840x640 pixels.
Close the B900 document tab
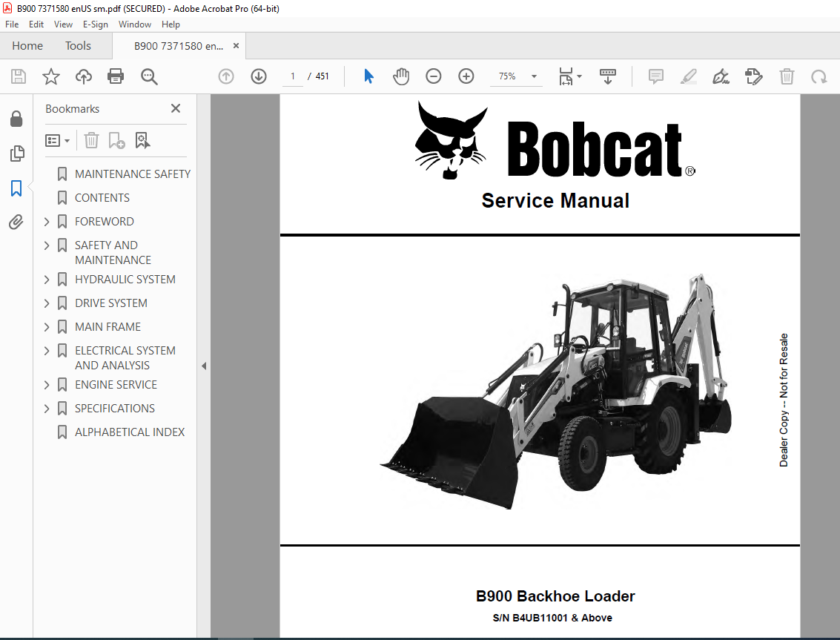(x=236, y=46)
